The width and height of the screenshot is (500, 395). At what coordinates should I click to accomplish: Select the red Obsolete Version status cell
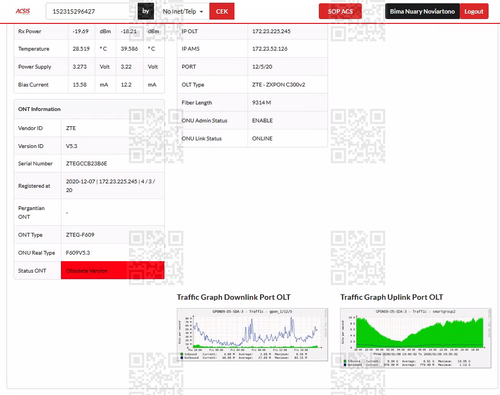click(x=113, y=270)
